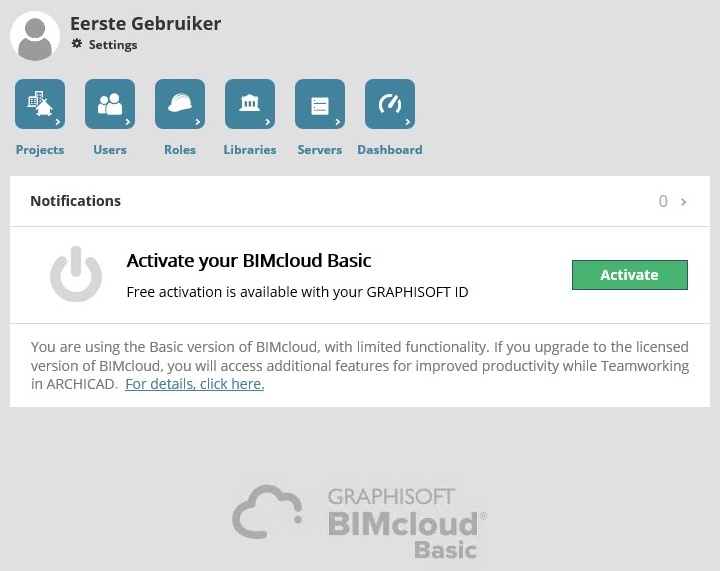Click the Settings gear icon
The image size is (720, 571).
77,44
